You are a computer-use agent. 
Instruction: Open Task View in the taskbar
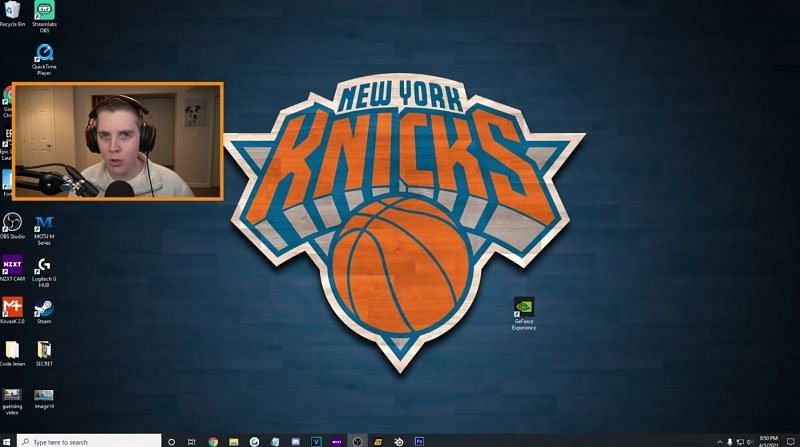point(192,442)
